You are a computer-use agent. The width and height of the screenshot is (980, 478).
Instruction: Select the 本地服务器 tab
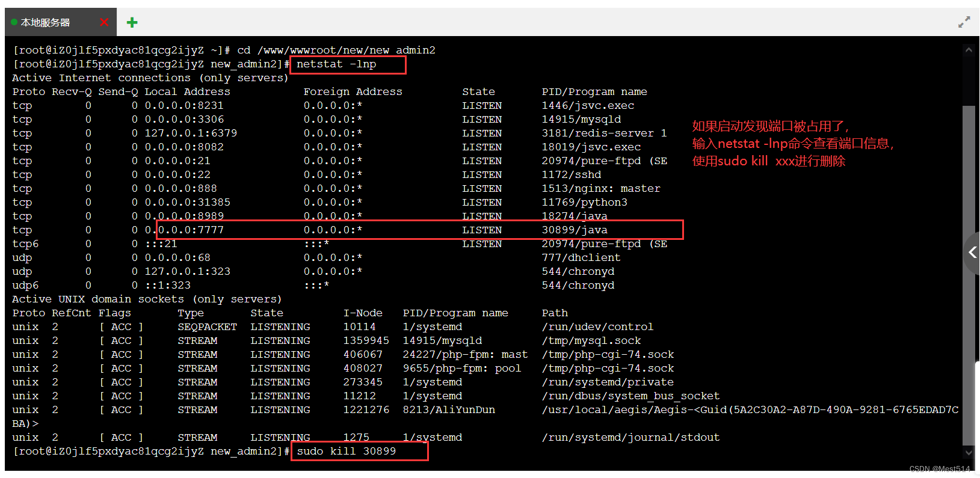click(x=46, y=22)
